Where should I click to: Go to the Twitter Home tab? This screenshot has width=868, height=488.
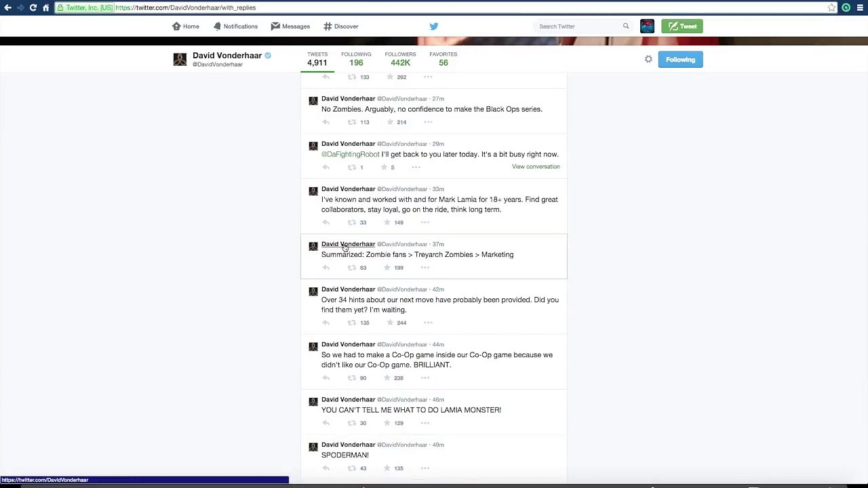click(x=185, y=26)
